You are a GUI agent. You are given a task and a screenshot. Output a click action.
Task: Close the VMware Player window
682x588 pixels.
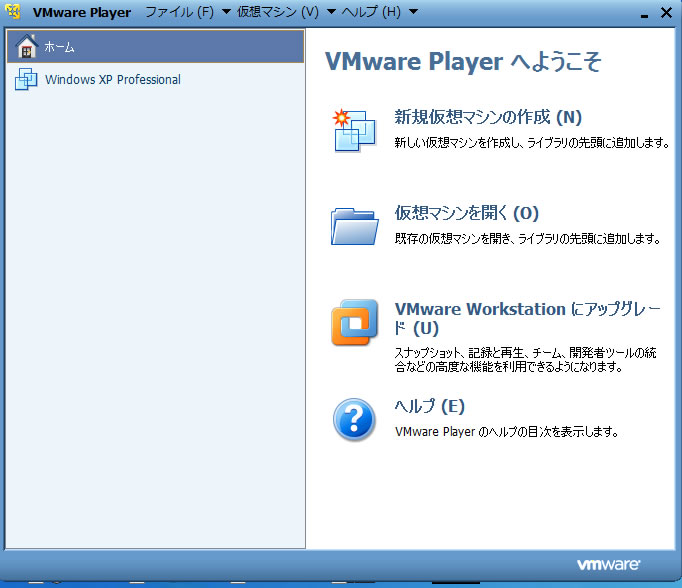point(666,13)
